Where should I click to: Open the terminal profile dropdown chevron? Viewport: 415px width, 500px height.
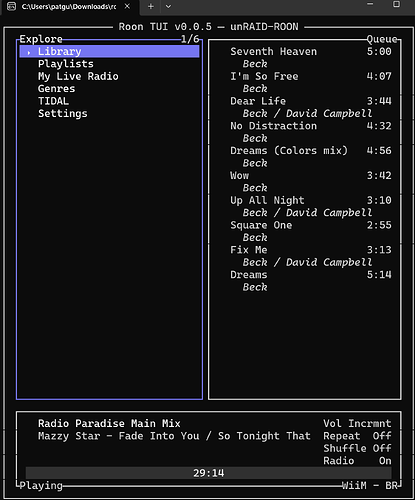point(168,6)
